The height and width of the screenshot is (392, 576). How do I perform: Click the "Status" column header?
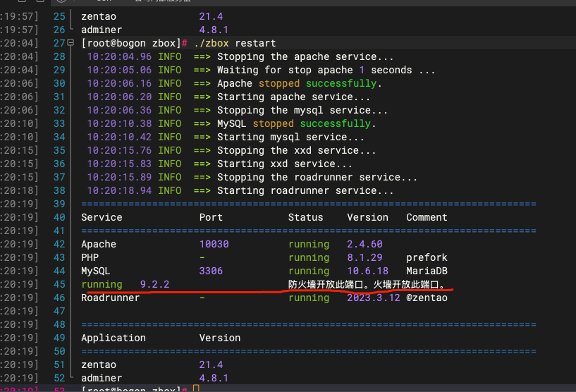coord(306,217)
